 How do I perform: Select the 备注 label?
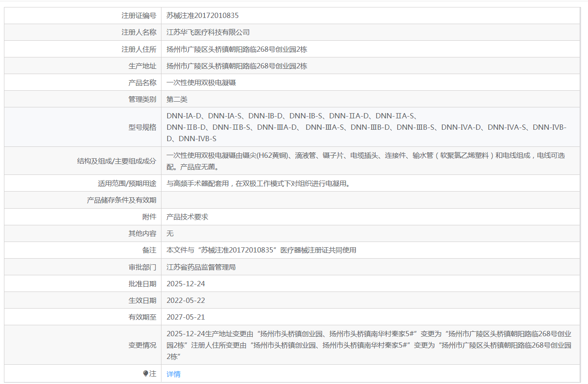coord(149,250)
